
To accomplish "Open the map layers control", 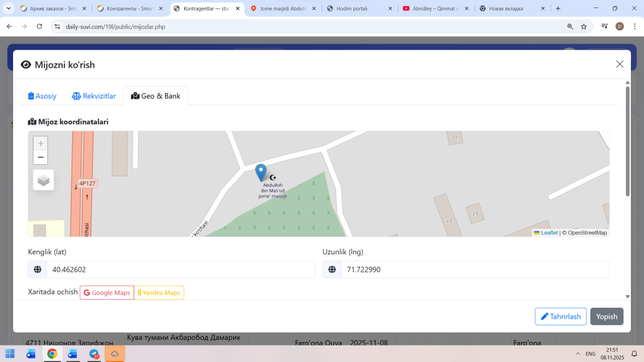I will pyautogui.click(x=44, y=180).
